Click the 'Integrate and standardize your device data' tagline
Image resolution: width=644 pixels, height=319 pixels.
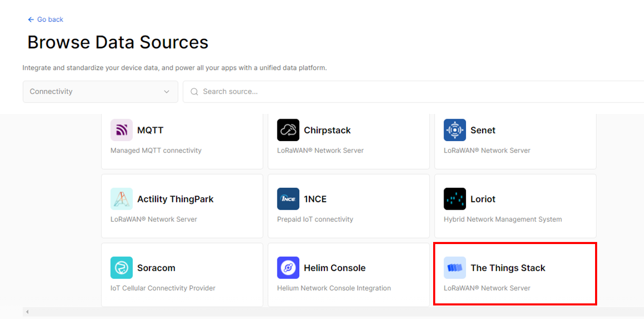pyautogui.click(x=175, y=68)
